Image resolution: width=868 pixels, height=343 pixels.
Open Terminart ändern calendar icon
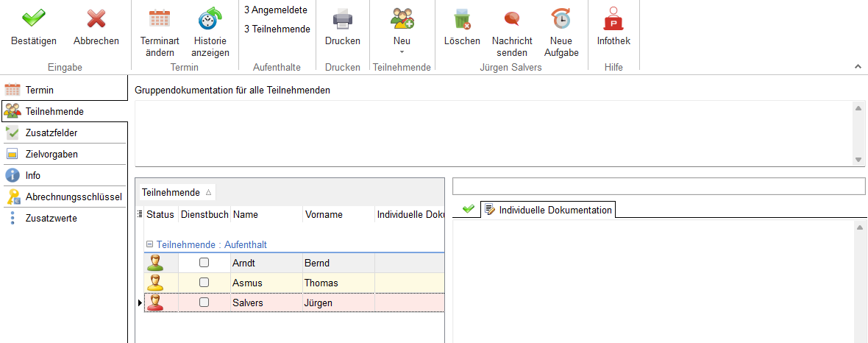(159, 18)
